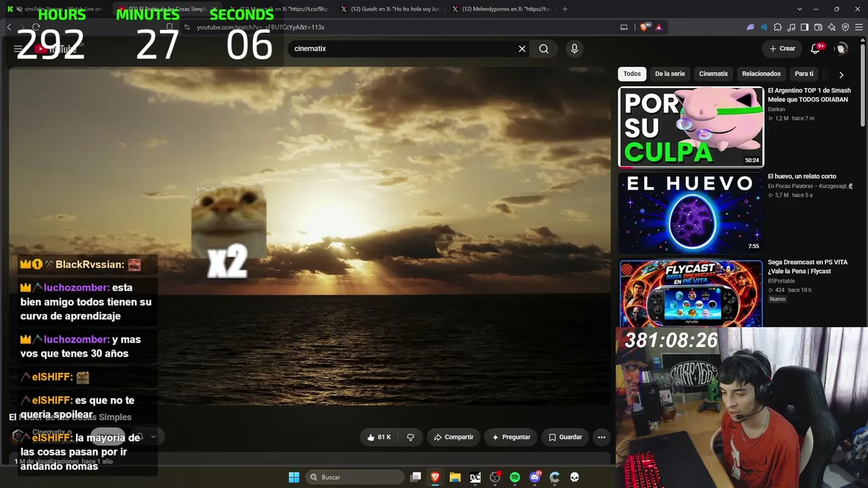Open the EL HUEVO video thumbnail
The height and width of the screenshot is (488, 868).
691,213
